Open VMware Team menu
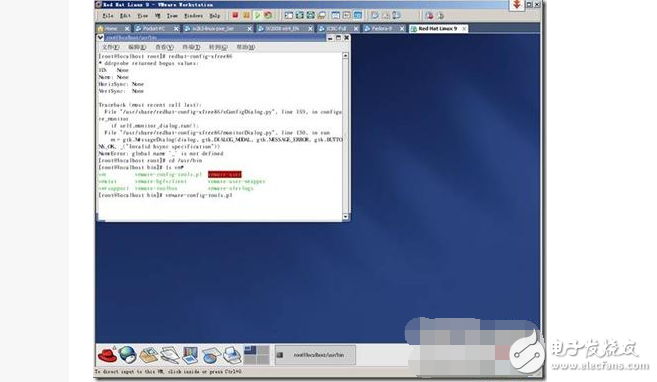Screen dimensions: 657x382 (x=172, y=16)
